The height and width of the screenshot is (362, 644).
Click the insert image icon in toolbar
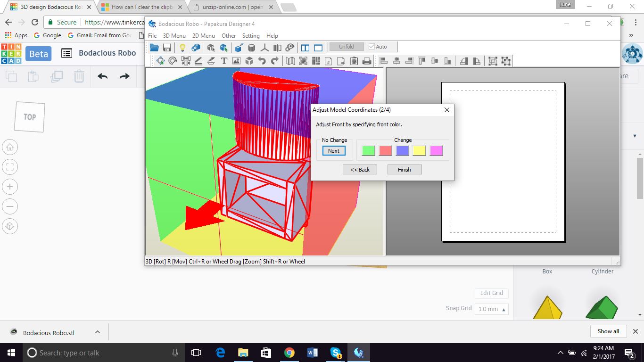[x=236, y=61]
